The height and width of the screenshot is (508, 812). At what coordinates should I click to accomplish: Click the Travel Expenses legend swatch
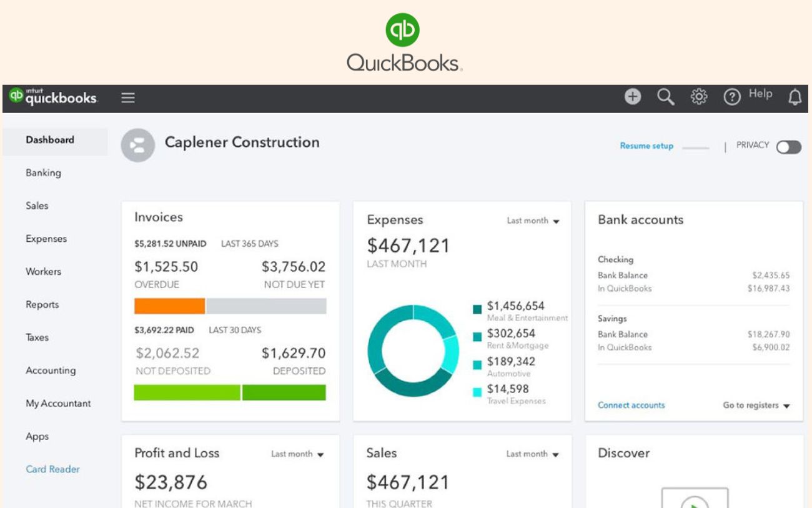477,392
